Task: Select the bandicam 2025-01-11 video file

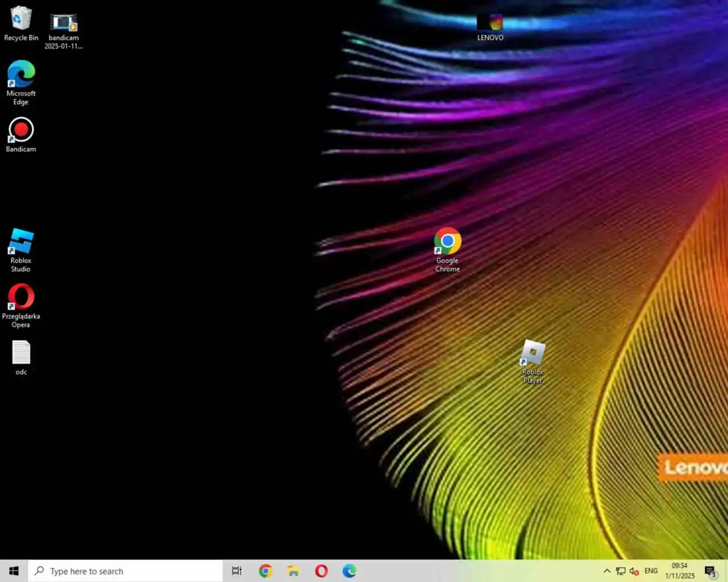Action: click(x=63, y=31)
